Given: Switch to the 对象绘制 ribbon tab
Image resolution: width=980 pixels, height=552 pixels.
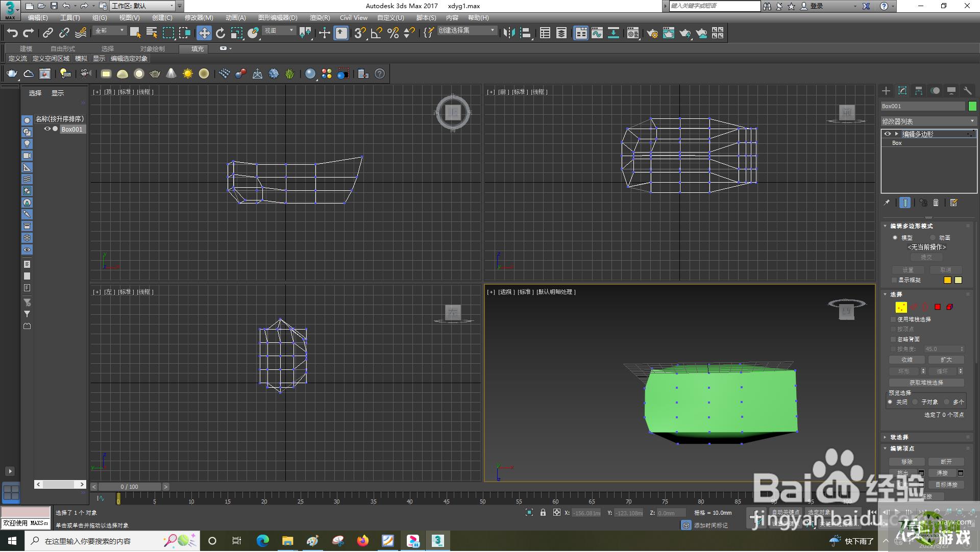Looking at the screenshot, I should [x=152, y=48].
